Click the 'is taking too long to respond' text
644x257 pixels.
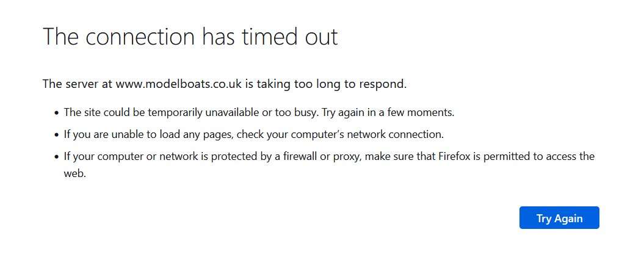click(326, 85)
